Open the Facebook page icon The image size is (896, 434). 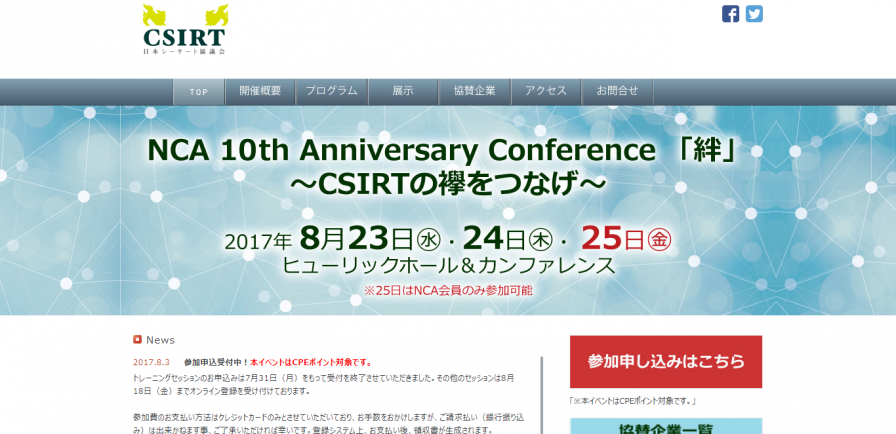[x=730, y=14]
